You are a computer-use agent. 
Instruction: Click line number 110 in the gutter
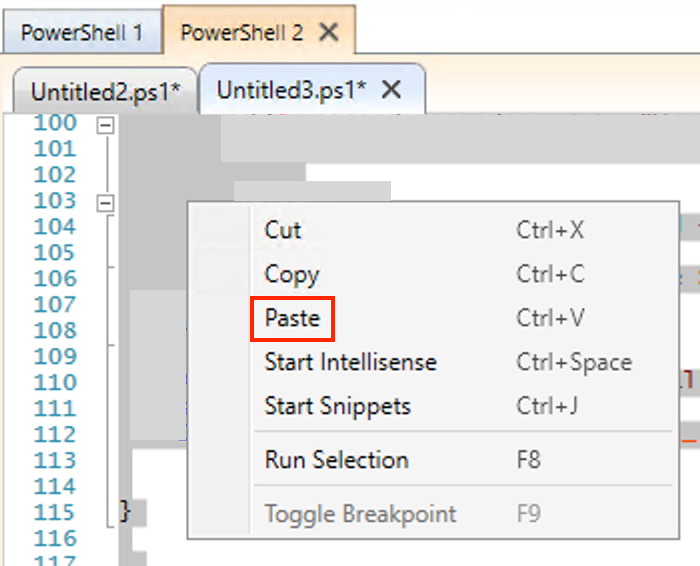click(x=55, y=382)
